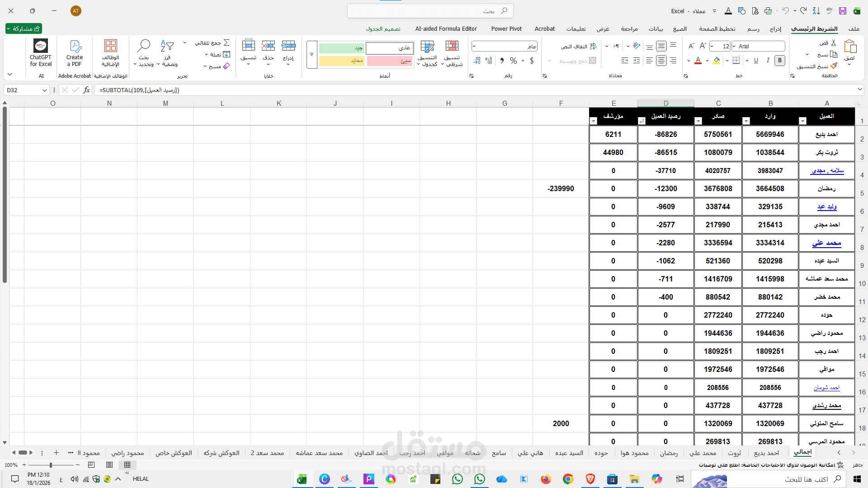Expand the Name Box dropdown
The height and width of the screenshot is (488, 868).
(44, 90)
